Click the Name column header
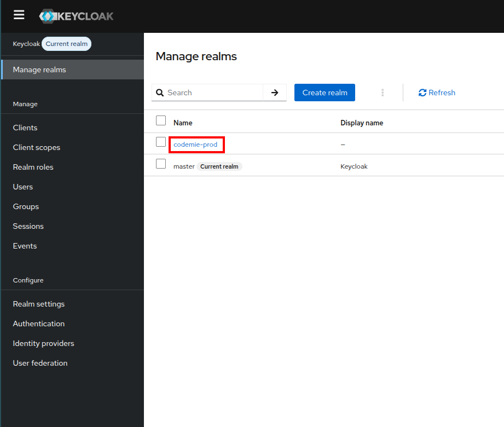The image size is (504, 427). click(x=183, y=123)
